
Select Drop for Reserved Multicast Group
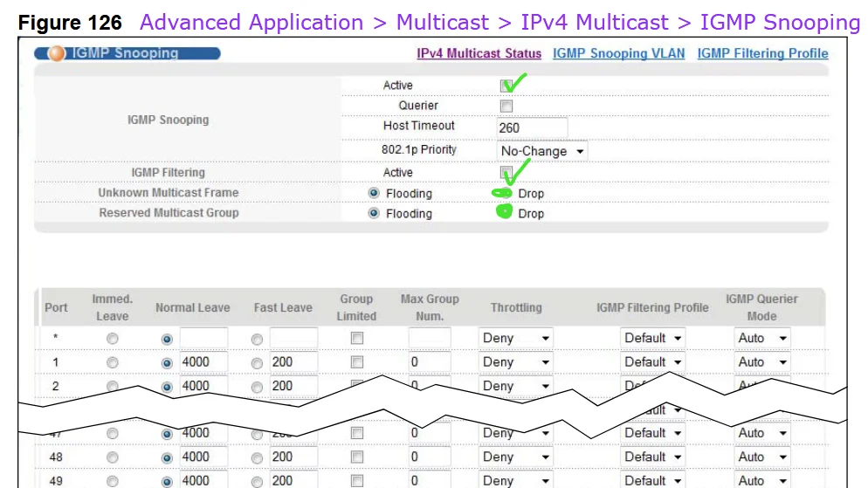[505, 211]
